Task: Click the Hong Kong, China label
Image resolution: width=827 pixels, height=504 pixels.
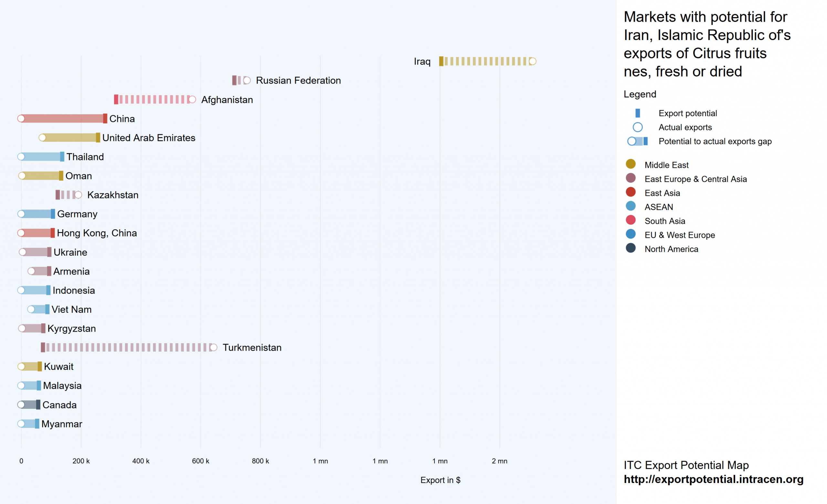Action: point(97,233)
